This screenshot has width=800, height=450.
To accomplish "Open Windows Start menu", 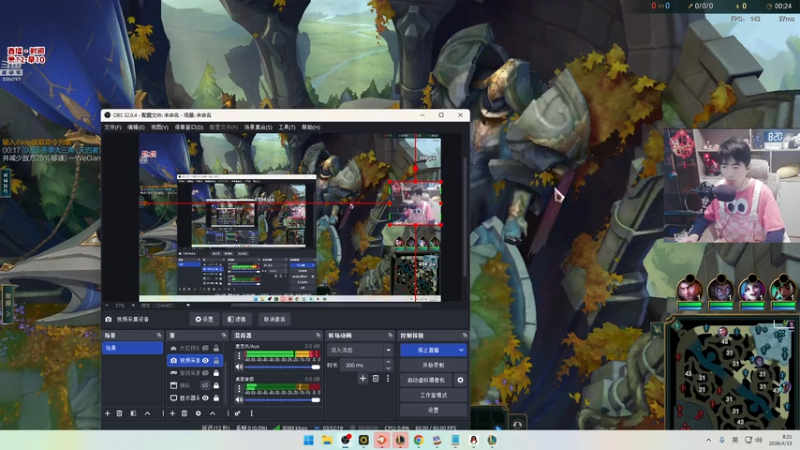I will [309, 440].
